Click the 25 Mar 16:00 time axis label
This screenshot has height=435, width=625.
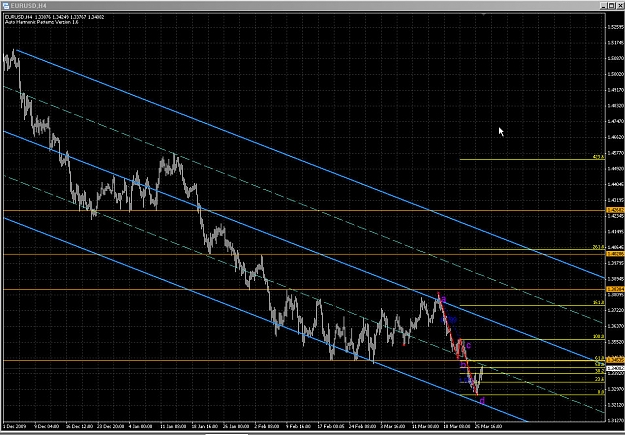point(488,426)
